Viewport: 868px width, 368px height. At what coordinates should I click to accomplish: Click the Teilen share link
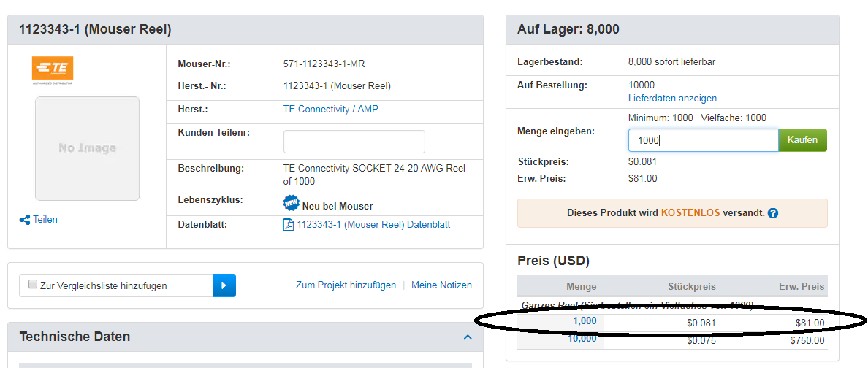(45, 220)
